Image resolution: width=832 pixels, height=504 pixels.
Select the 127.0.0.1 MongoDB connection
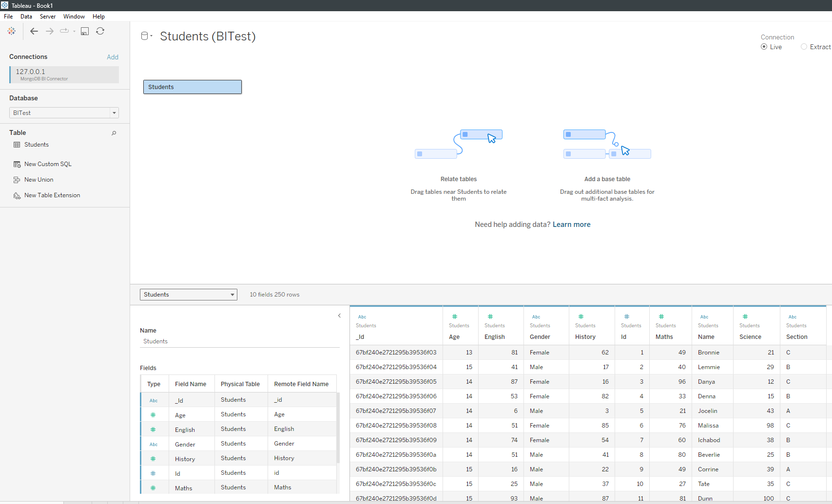coord(64,75)
